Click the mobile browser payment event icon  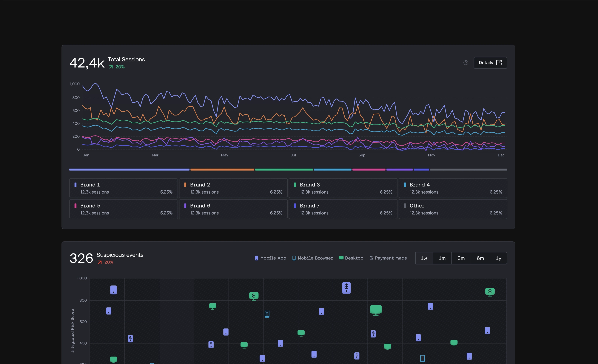coord(267,314)
